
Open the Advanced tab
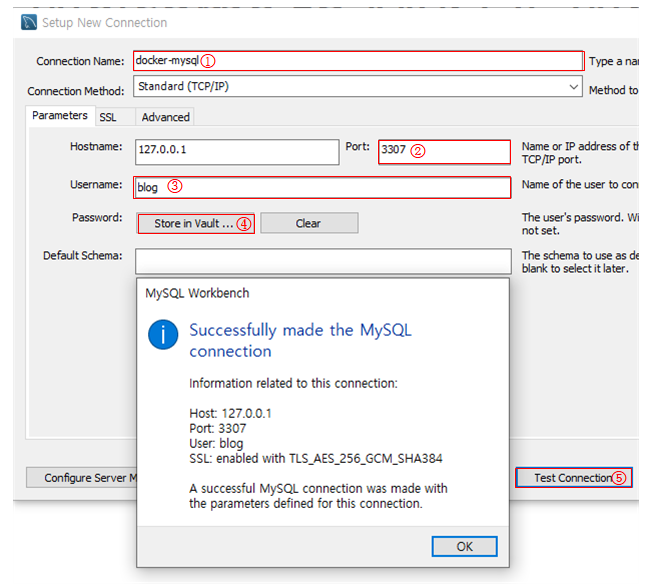pyautogui.click(x=165, y=117)
